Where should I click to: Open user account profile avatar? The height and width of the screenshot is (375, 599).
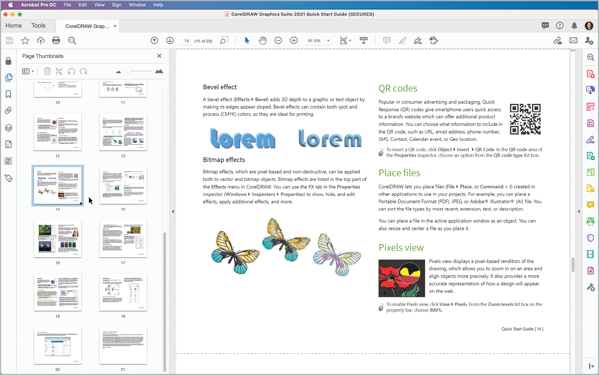pos(589,26)
